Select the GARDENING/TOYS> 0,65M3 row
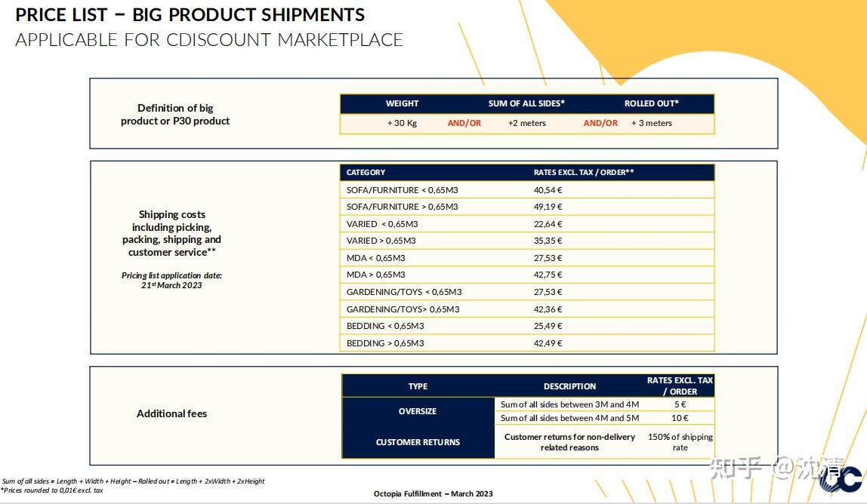 403,309
